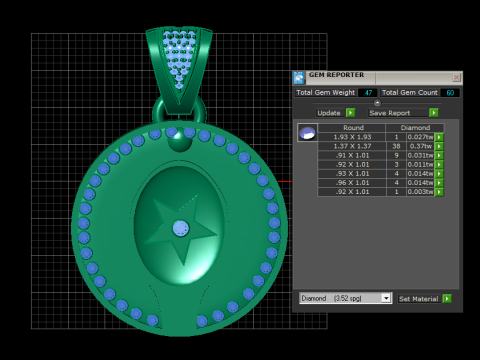This screenshot has height=360, width=480.
Task: Select the 1.93 X 1.93 size cell
Action: [352, 137]
